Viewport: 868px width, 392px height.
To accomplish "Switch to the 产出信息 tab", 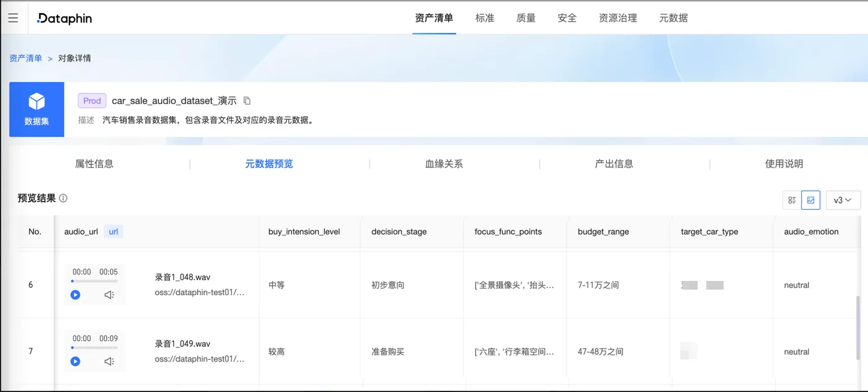I will point(614,164).
